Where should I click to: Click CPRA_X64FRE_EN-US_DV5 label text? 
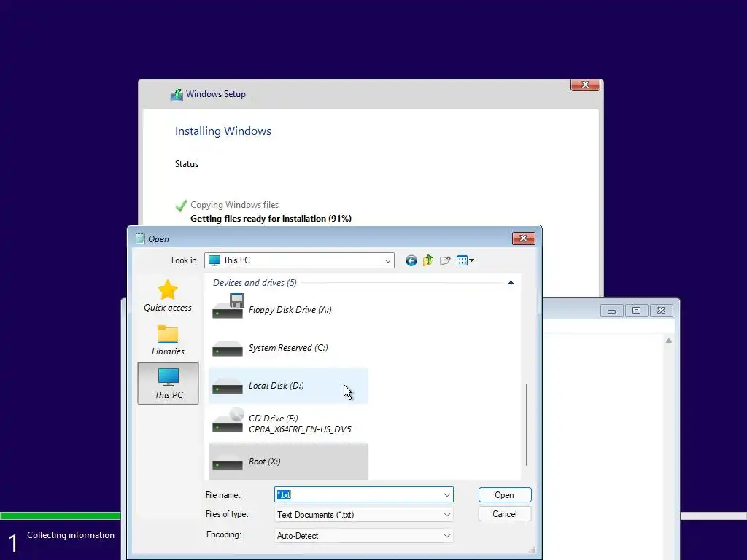300,429
